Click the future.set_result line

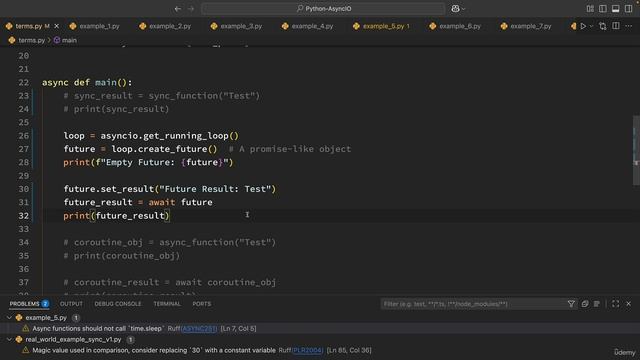tap(170, 189)
